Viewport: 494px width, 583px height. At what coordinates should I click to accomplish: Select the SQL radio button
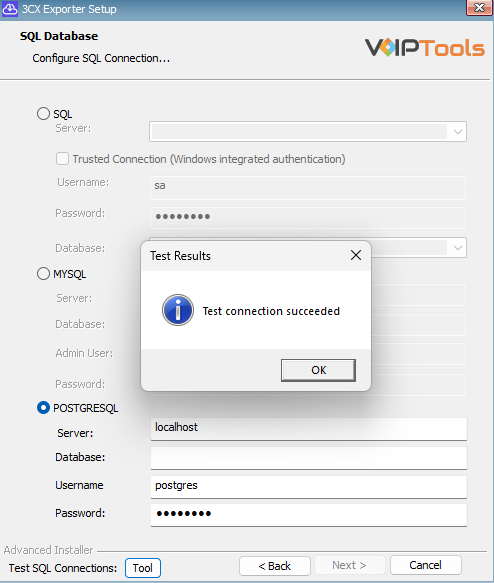pyautogui.click(x=43, y=114)
